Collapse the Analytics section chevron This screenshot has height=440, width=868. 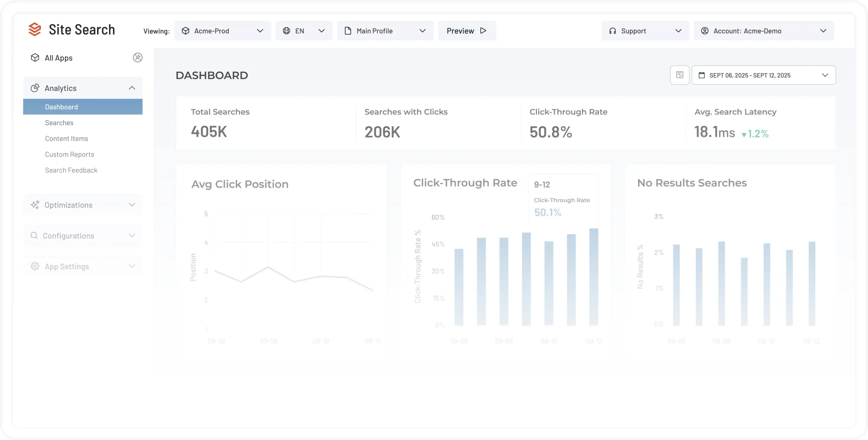[x=132, y=88]
